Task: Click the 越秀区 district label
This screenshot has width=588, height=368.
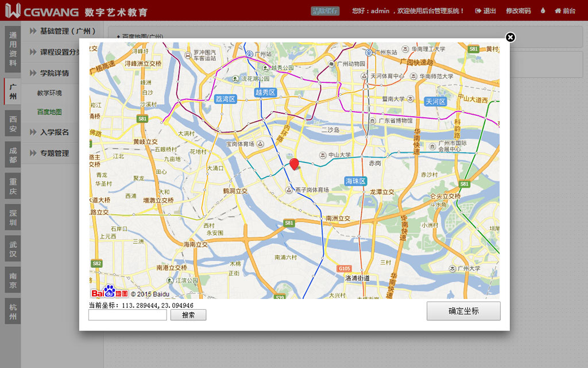Action: coord(265,93)
